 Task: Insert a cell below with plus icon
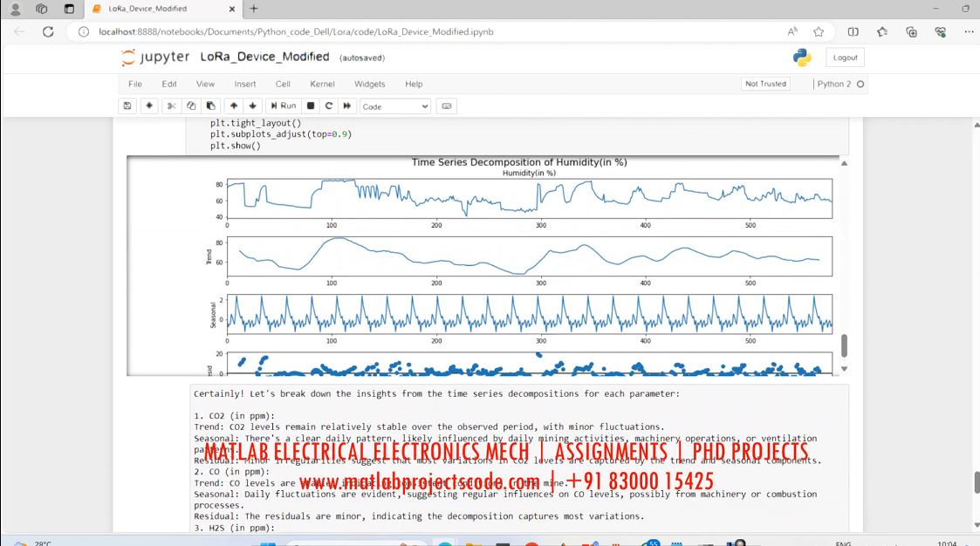click(x=149, y=106)
